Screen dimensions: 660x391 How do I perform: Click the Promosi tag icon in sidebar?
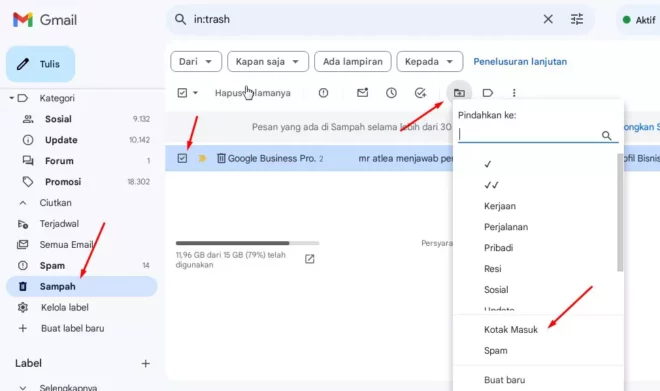[28, 182]
